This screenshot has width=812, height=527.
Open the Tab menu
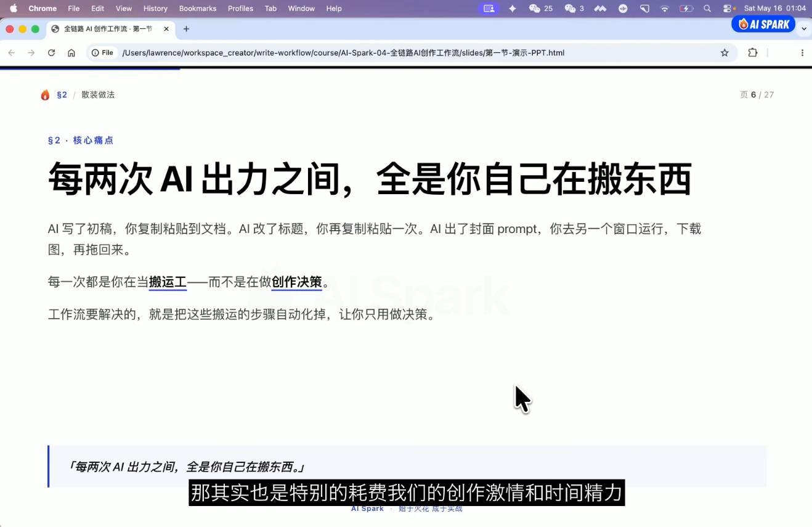270,9
